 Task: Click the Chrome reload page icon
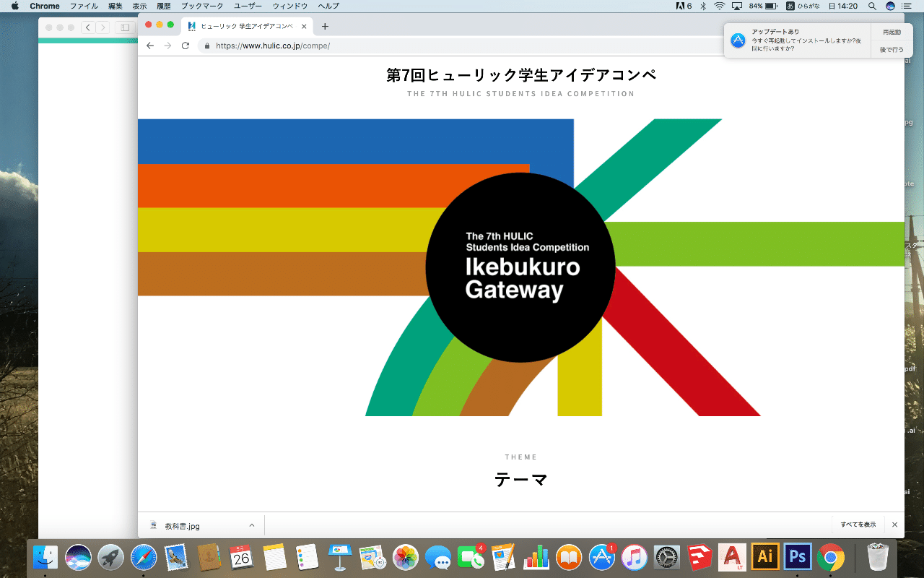click(x=186, y=46)
